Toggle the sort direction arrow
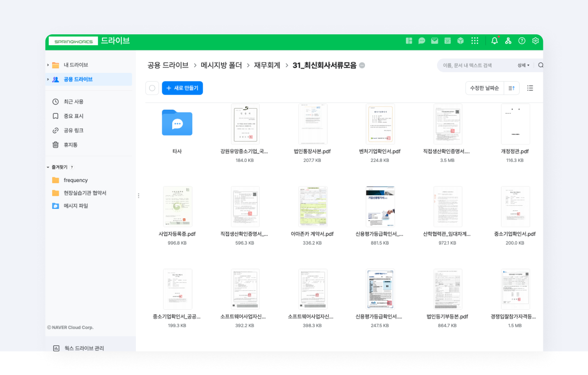 (x=512, y=88)
